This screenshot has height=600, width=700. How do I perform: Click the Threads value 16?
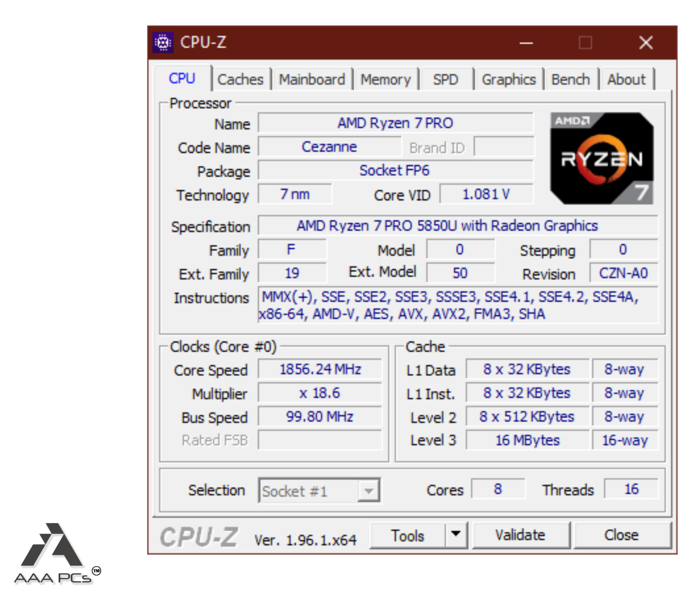[631, 489]
